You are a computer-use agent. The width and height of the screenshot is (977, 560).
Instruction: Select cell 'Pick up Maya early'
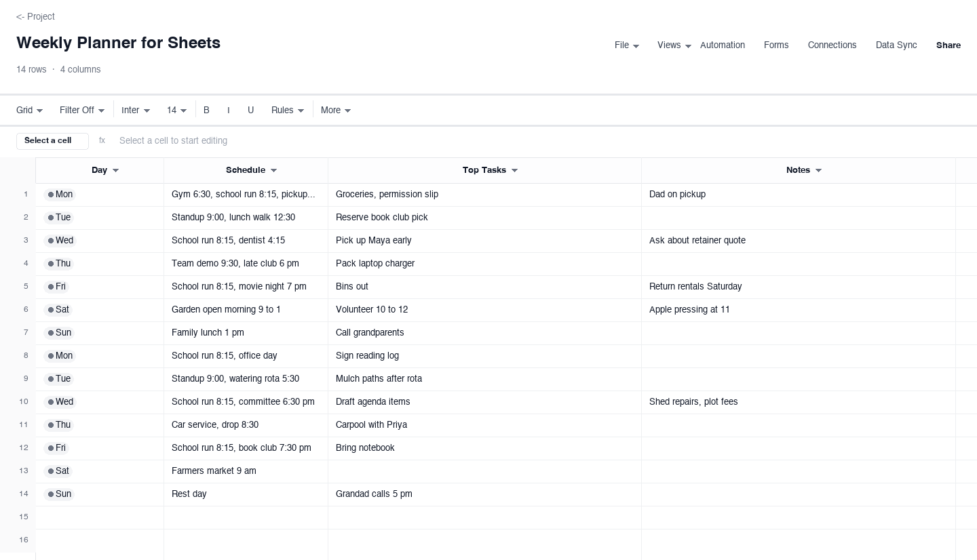pyautogui.click(x=484, y=241)
